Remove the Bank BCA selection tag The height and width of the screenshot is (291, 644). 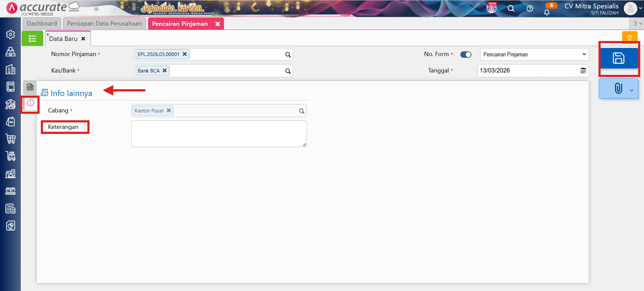point(165,70)
